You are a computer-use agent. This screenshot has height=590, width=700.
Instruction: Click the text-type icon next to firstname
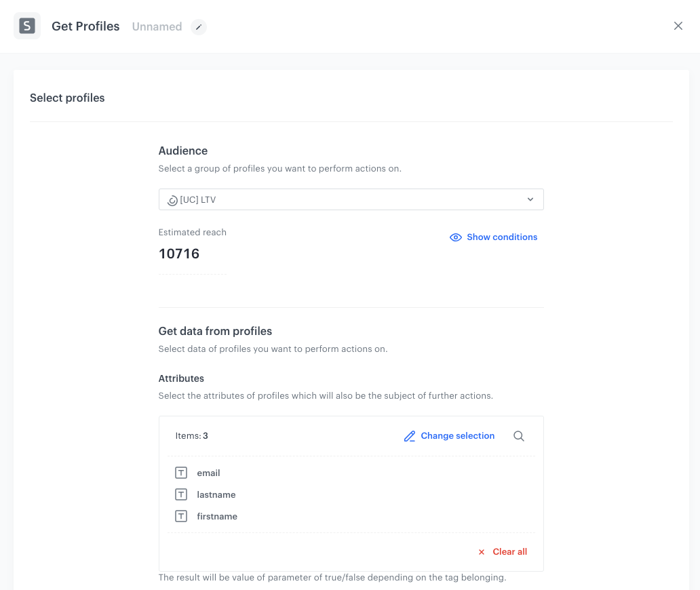click(181, 516)
